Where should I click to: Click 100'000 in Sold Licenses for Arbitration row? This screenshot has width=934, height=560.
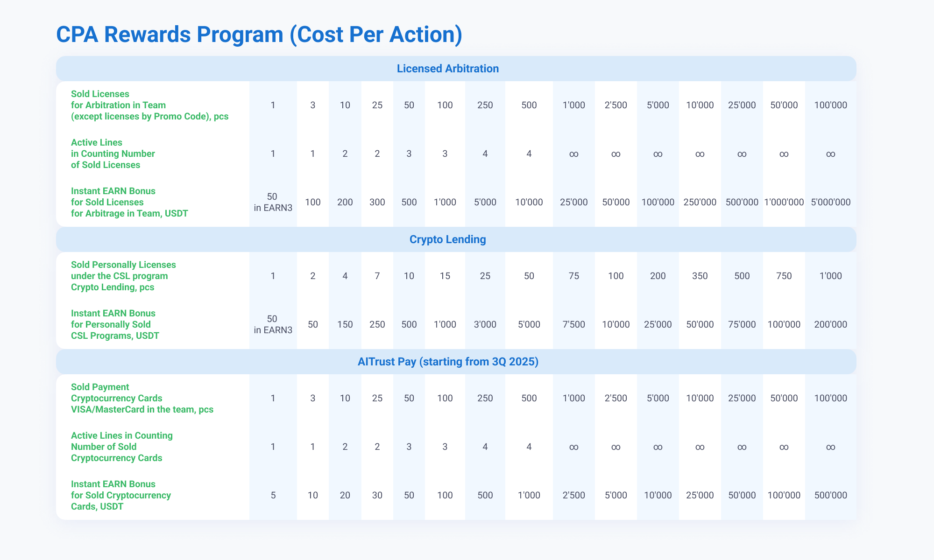(830, 105)
